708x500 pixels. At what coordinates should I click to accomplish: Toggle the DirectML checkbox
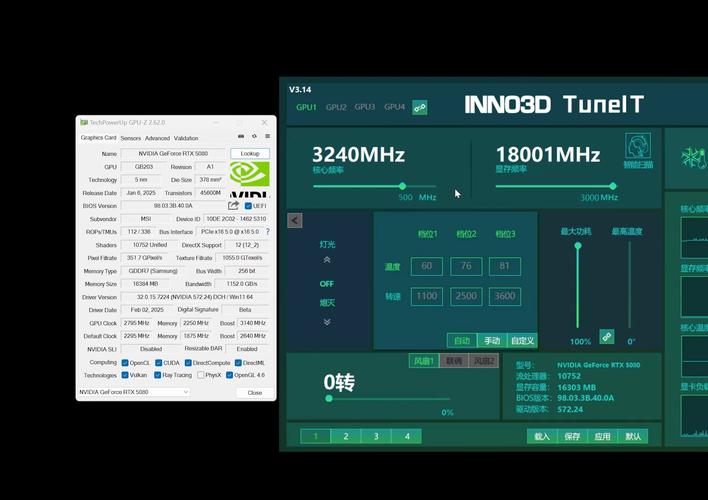tap(238, 363)
